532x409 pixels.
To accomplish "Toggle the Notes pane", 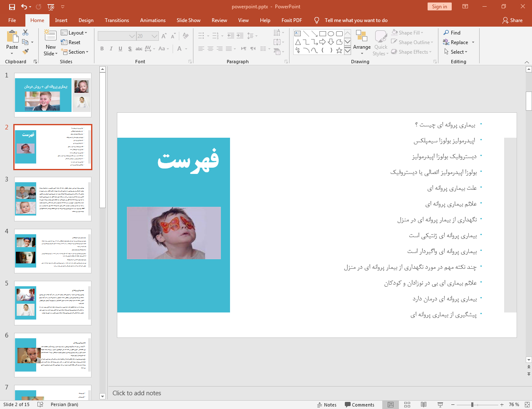I will tap(327, 405).
